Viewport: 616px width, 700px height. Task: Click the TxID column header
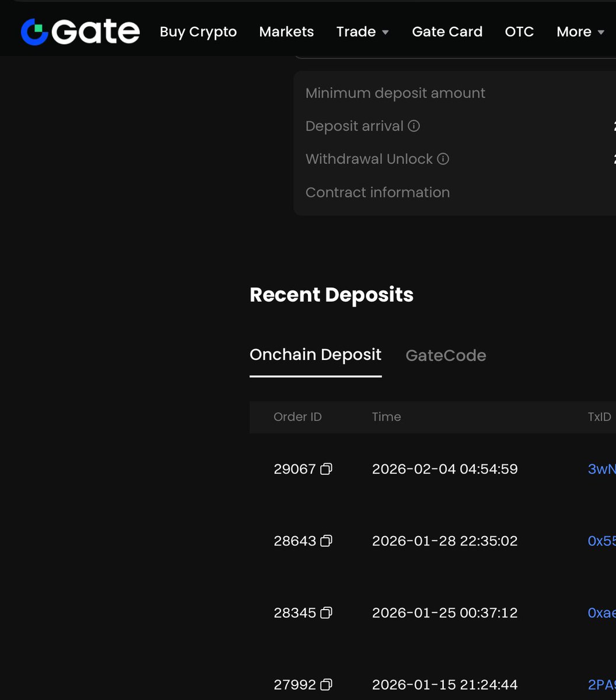[599, 416]
